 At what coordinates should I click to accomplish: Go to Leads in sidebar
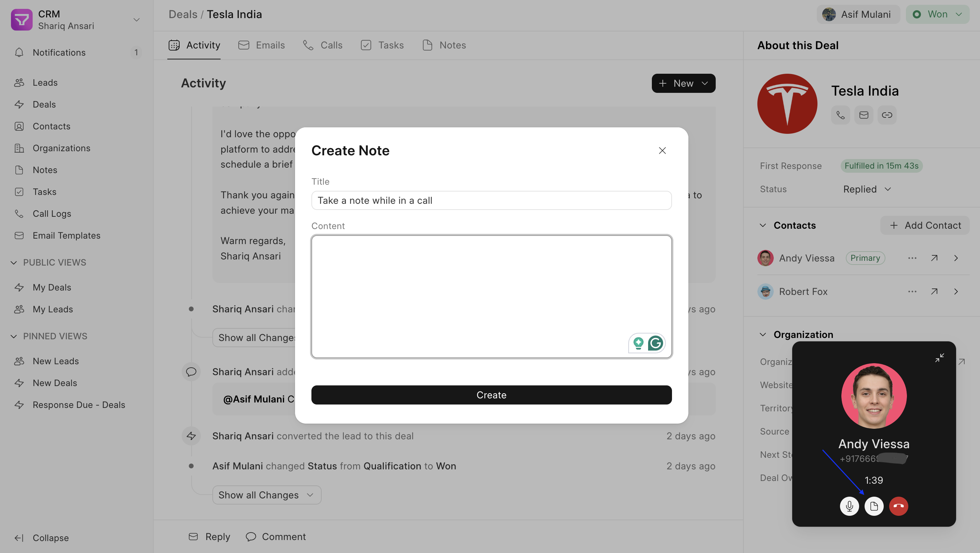pyautogui.click(x=77, y=83)
